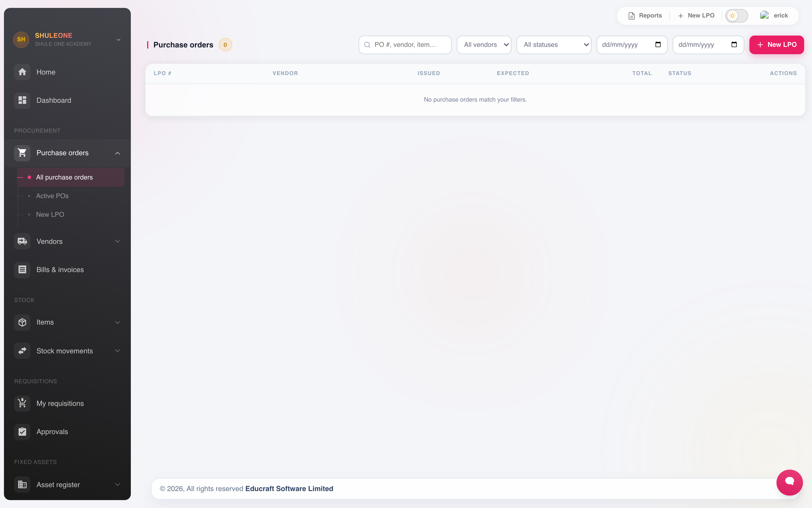Click the SHULE ONE ACADEMY subtitle

(x=63, y=44)
